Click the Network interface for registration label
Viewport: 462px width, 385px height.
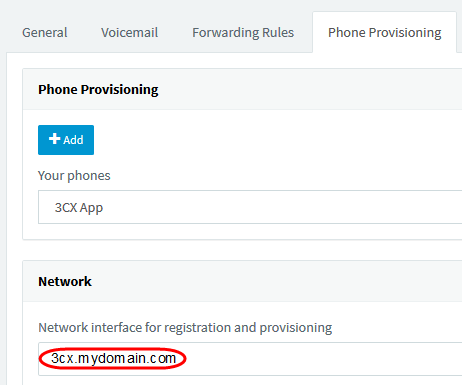[x=185, y=328]
